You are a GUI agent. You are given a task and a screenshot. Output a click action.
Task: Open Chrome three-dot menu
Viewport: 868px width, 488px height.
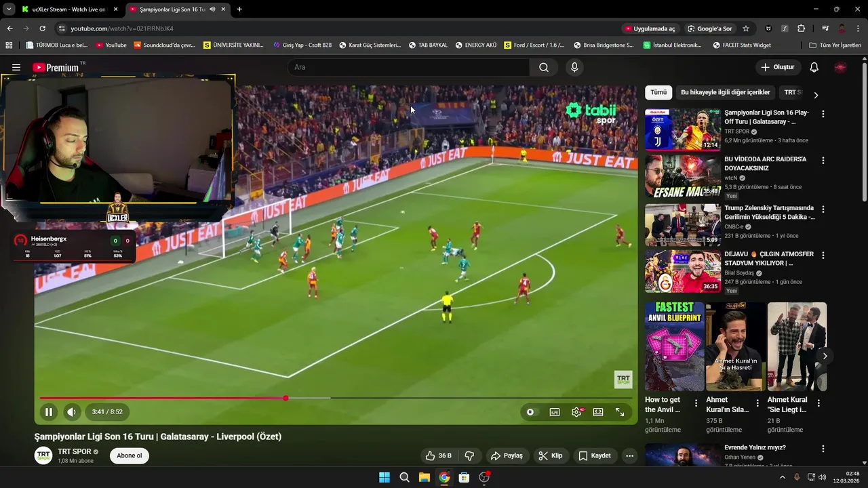859,28
